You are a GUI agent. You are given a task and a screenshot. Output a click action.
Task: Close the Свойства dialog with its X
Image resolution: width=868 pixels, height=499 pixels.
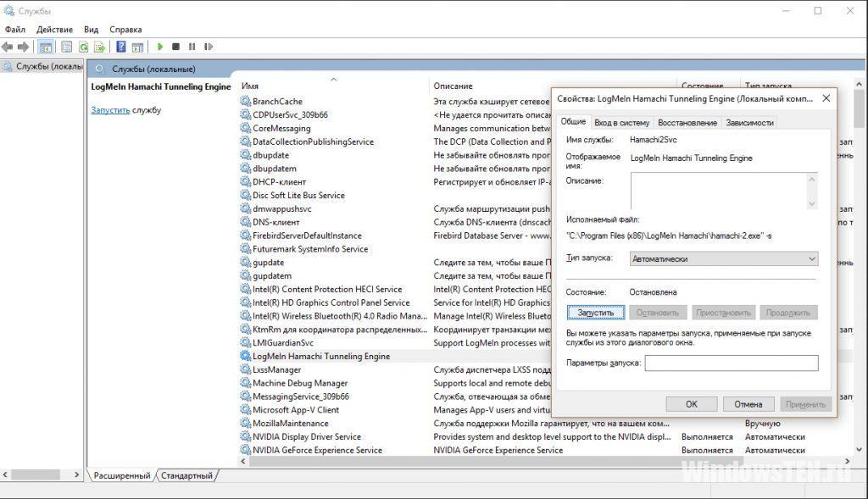point(826,98)
